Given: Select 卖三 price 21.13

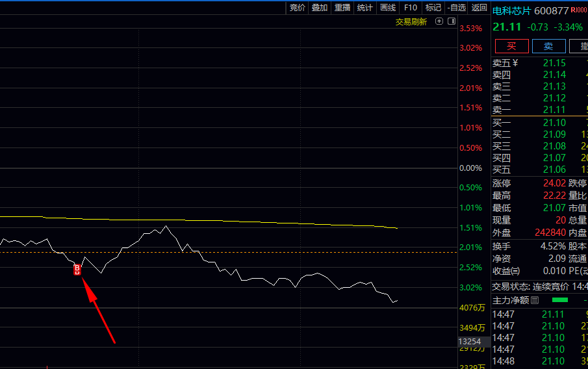Looking at the screenshot, I should pos(554,86).
